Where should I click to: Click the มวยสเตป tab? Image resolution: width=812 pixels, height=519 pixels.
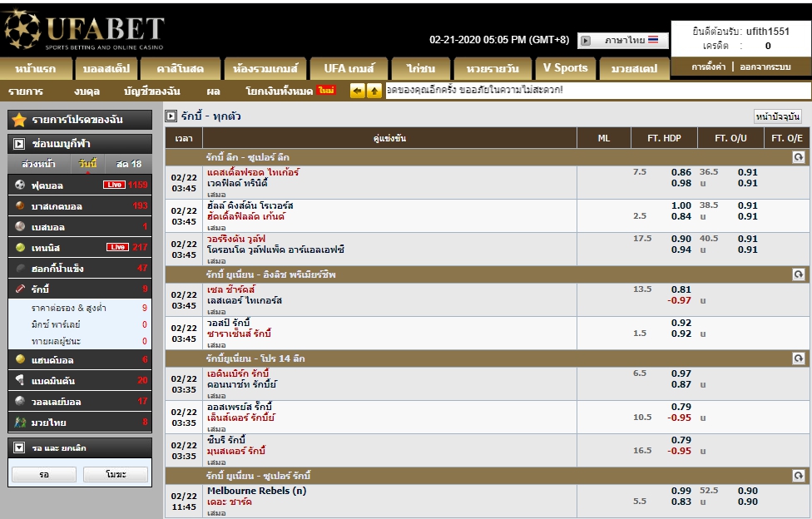(x=634, y=68)
